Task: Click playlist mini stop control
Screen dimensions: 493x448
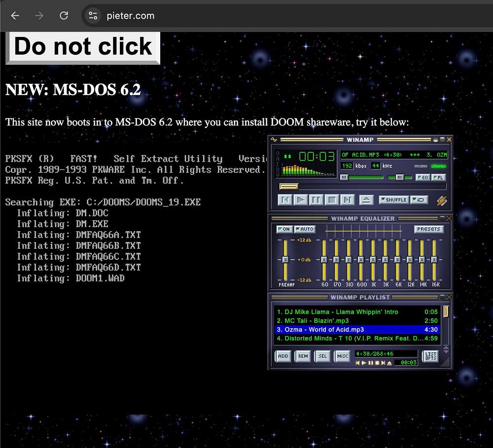Action: pos(377,363)
